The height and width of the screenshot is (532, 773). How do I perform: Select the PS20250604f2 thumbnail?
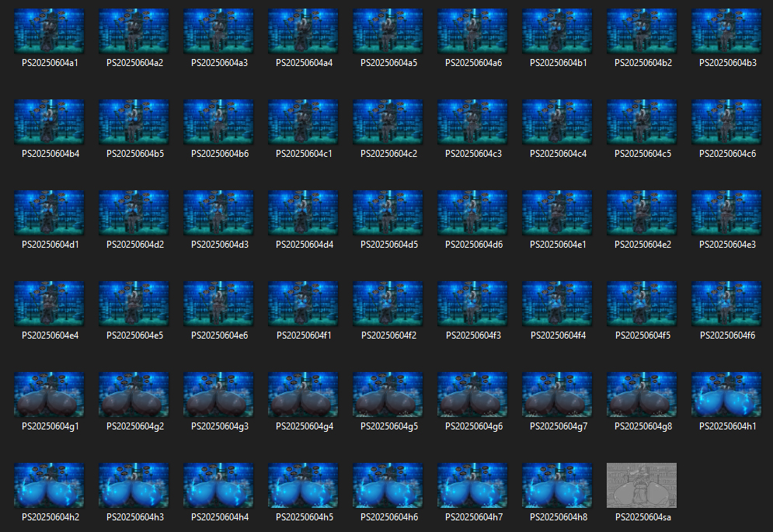388,303
